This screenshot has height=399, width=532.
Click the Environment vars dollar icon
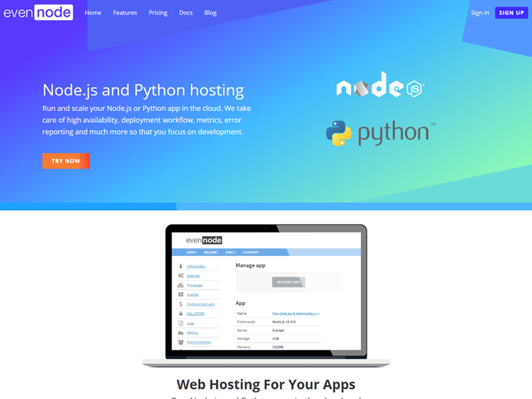(180, 304)
